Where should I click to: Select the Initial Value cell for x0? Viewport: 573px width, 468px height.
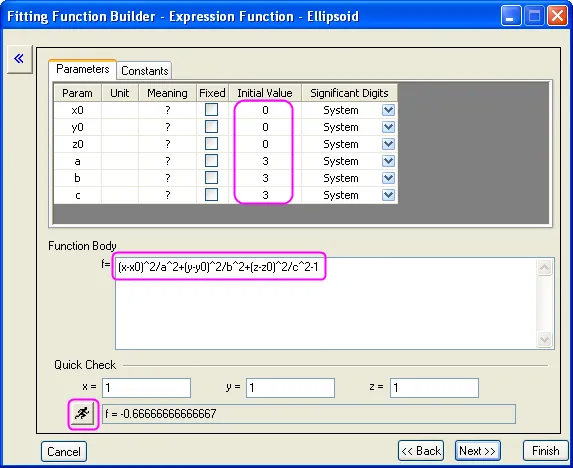point(265,110)
